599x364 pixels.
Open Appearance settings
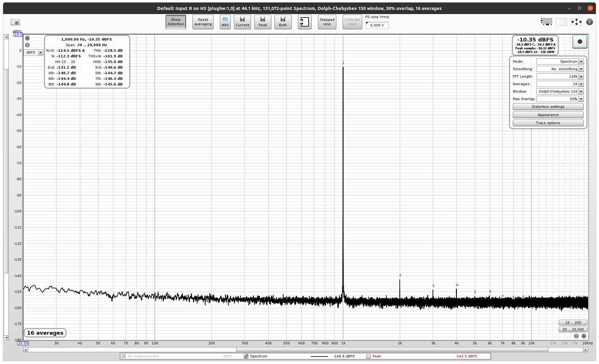point(548,115)
